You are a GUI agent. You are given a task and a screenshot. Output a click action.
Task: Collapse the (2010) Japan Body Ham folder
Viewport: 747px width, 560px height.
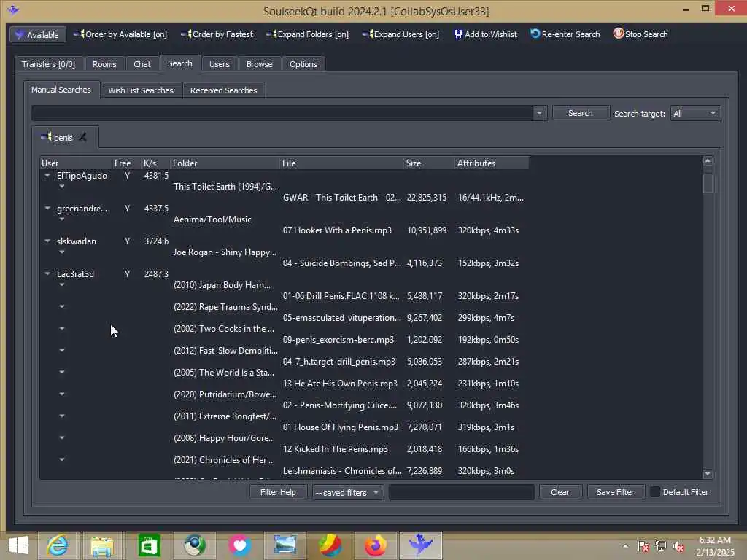[62, 285]
